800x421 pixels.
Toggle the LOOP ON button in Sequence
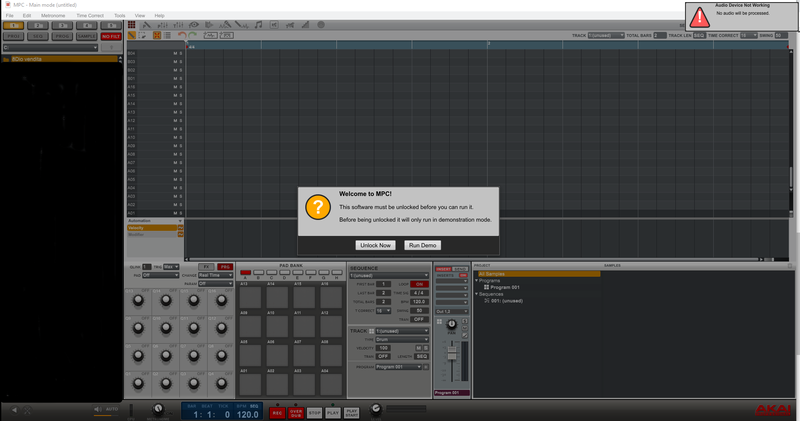[x=419, y=284]
